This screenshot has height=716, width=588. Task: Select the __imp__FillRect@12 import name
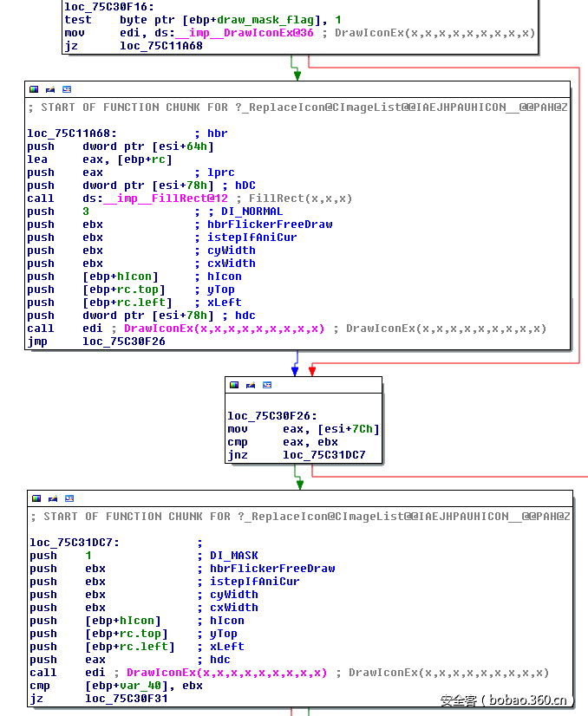[x=167, y=199]
